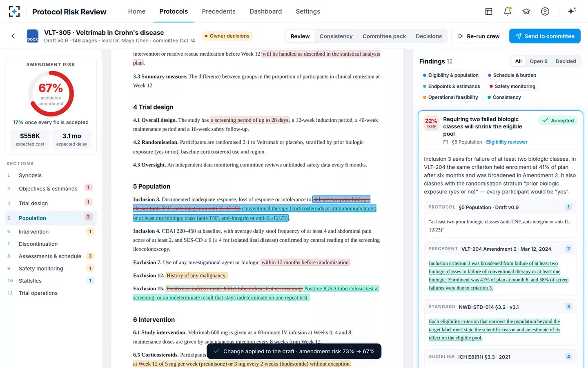Image resolution: width=588 pixels, height=368 pixels.
Task: Click citation badge 3 on the Standard card
Action: 568,307
